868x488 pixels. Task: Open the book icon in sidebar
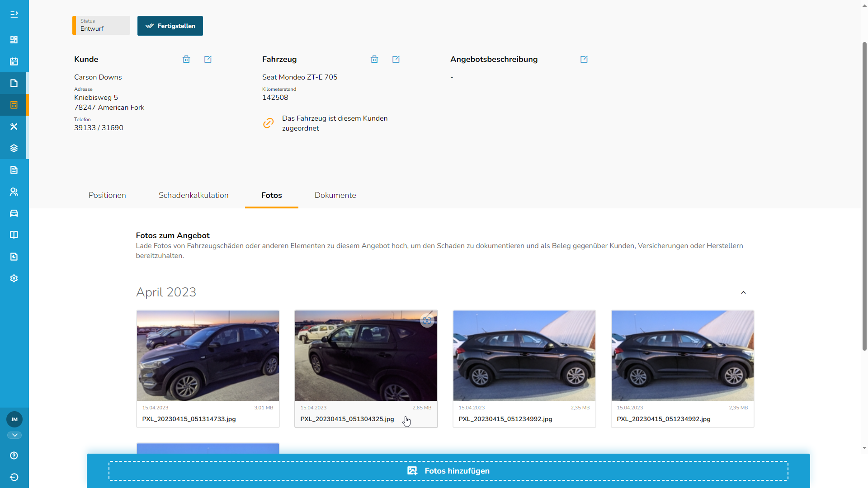click(x=14, y=235)
